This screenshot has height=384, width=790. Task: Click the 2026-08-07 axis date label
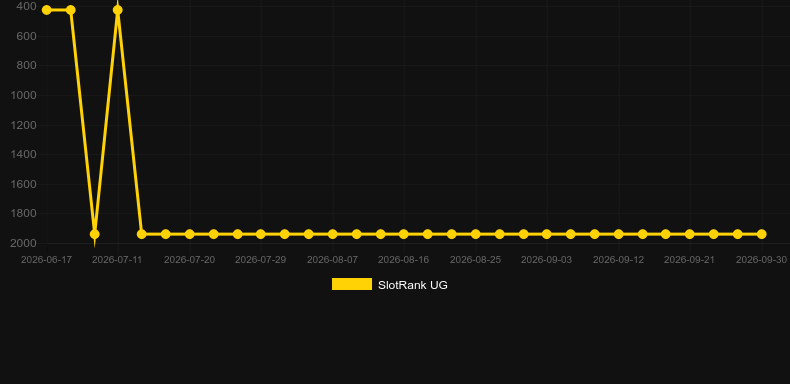tap(333, 260)
